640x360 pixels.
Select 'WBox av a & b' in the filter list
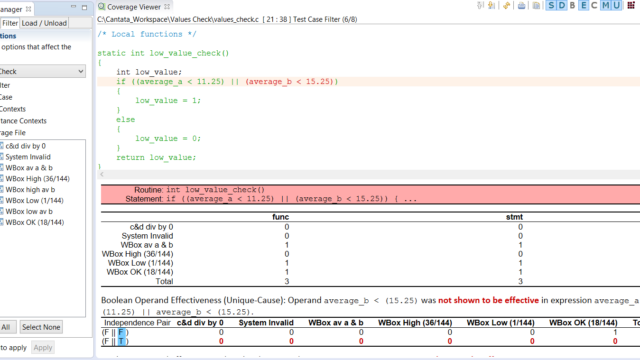point(29,168)
